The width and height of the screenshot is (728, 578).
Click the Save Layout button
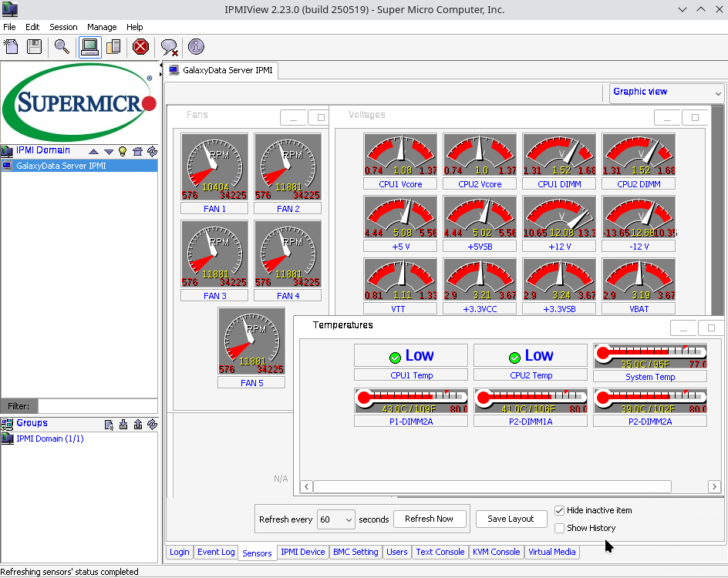pyautogui.click(x=511, y=519)
